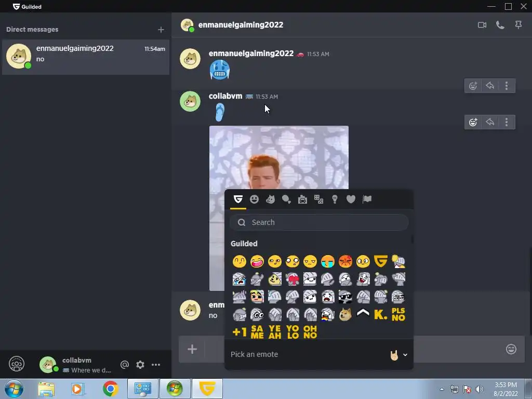532x399 pixels.
Task: Pick the 'YEAH' text emote
Action: [274, 332]
